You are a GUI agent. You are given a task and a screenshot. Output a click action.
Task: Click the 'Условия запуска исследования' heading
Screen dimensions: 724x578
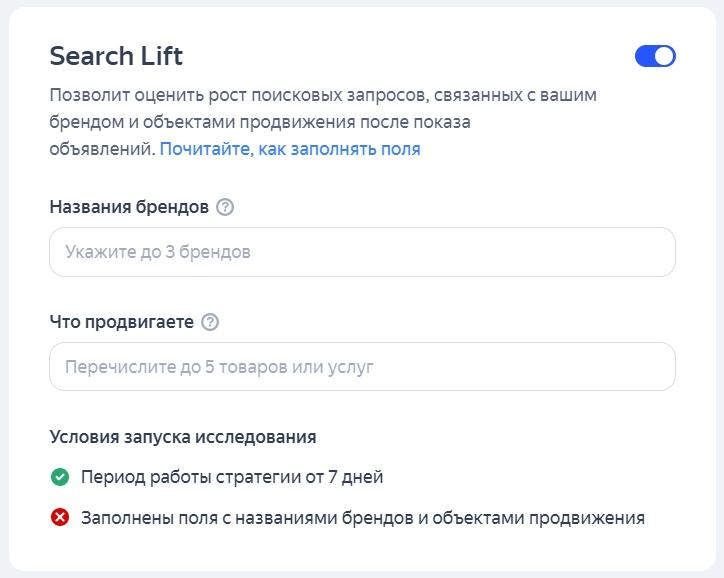point(183,437)
